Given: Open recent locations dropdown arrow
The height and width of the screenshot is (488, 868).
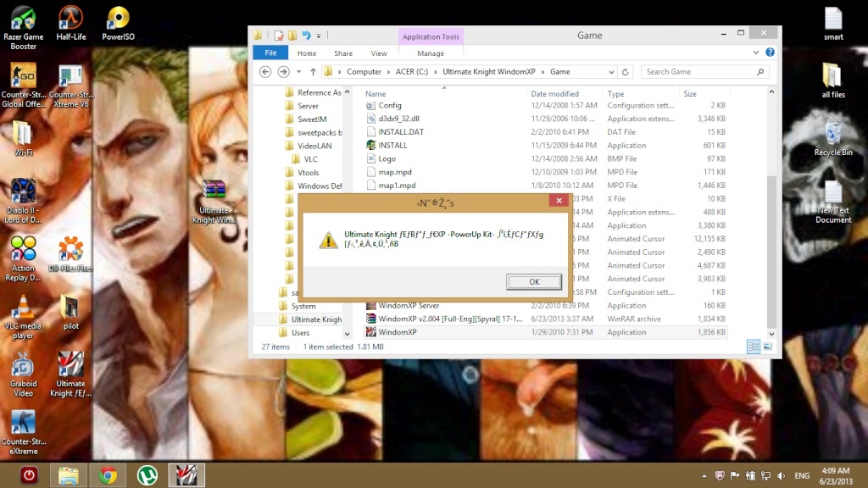Looking at the screenshot, I should click(x=298, y=72).
